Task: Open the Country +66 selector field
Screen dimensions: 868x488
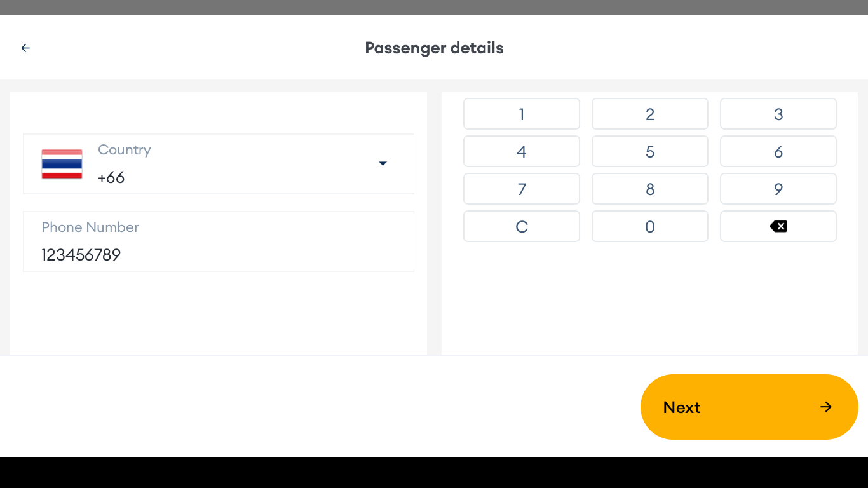Action: pos(218,164)
